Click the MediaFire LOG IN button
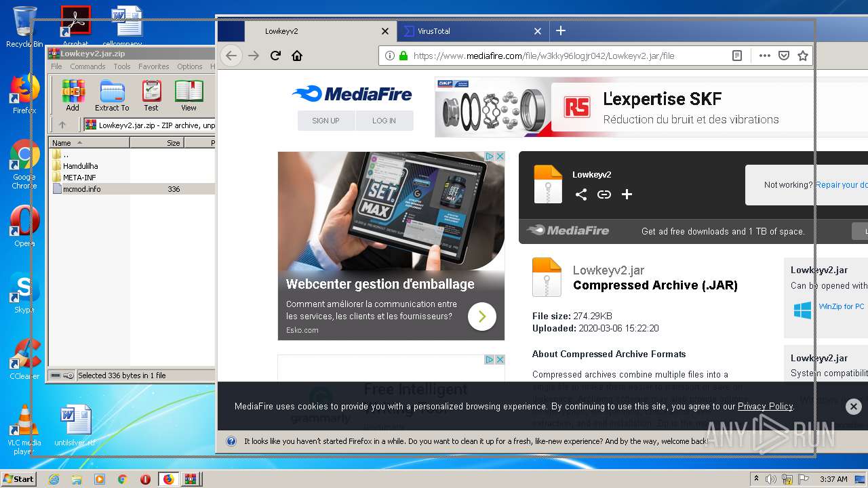The width and height of the screenshot is (868, 488). click(384, 121)
